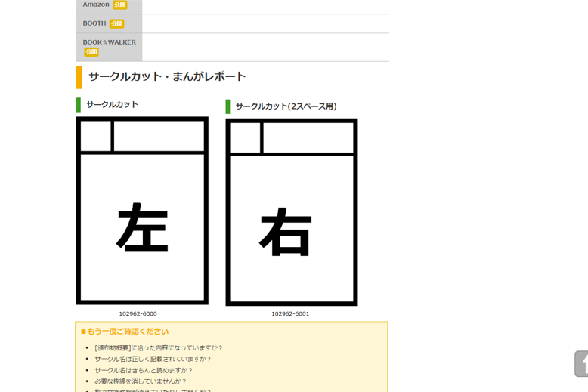Select the Amazon row label
This screenshot has width=588, height=392.
click(x=96, y=5)
